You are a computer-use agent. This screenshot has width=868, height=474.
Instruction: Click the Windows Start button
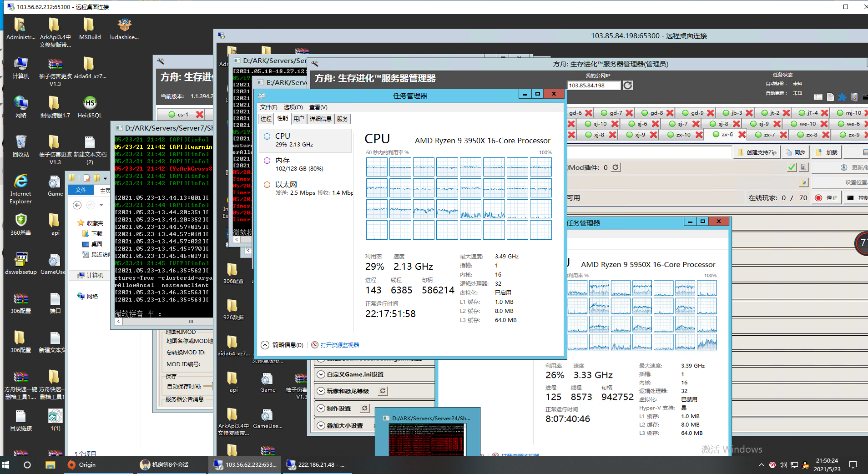(6, 464)
